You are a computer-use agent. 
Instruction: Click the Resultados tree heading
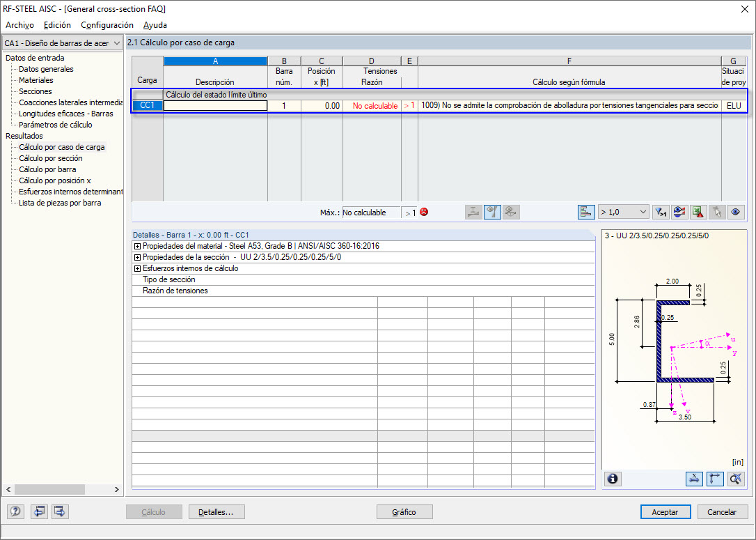click(x=24, y=136)
